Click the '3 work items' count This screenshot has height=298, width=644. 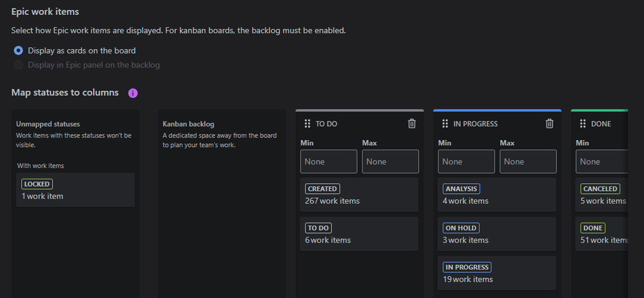(465, 240)
